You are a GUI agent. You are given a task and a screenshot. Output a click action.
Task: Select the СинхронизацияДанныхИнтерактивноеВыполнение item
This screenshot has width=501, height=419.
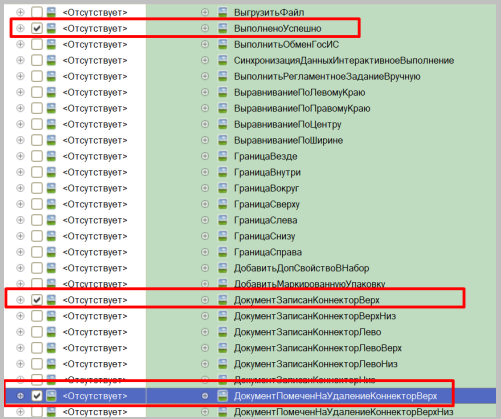coord(344,60)
